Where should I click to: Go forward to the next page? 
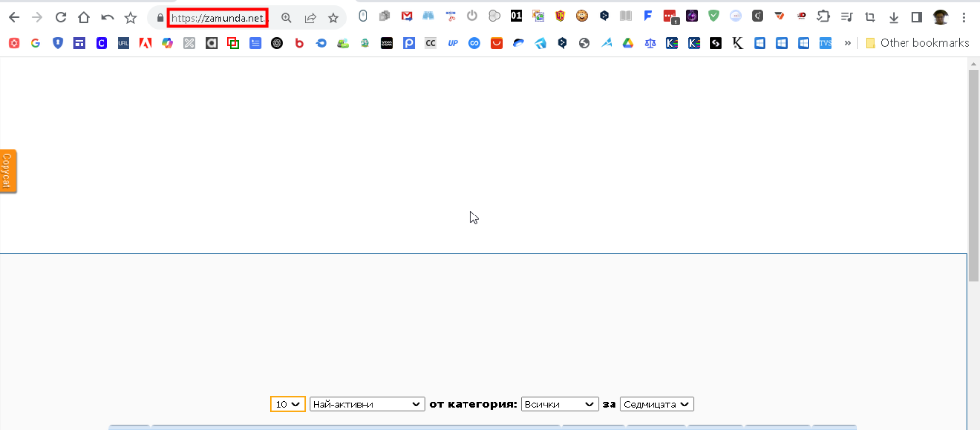point(37,18)
